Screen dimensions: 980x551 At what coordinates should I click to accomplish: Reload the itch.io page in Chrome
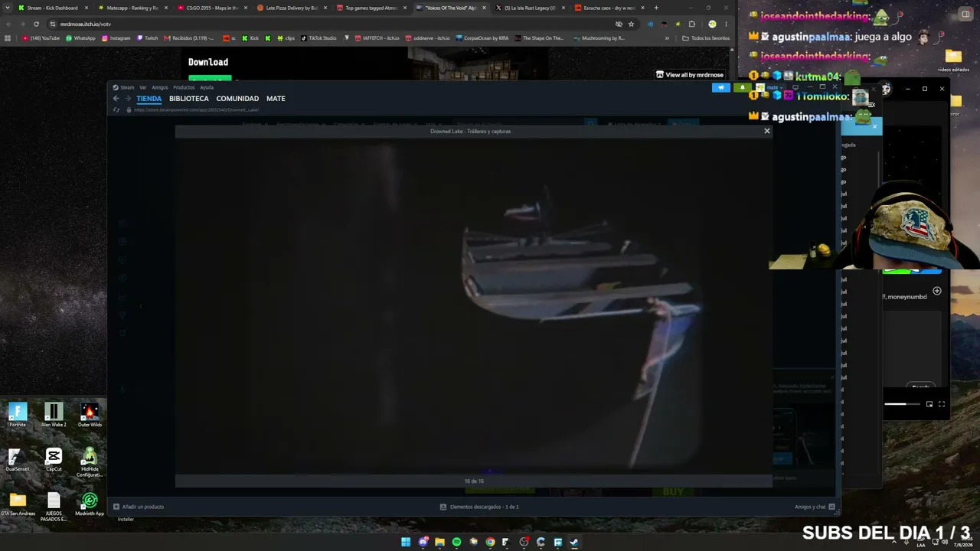(x=36, y=24)
